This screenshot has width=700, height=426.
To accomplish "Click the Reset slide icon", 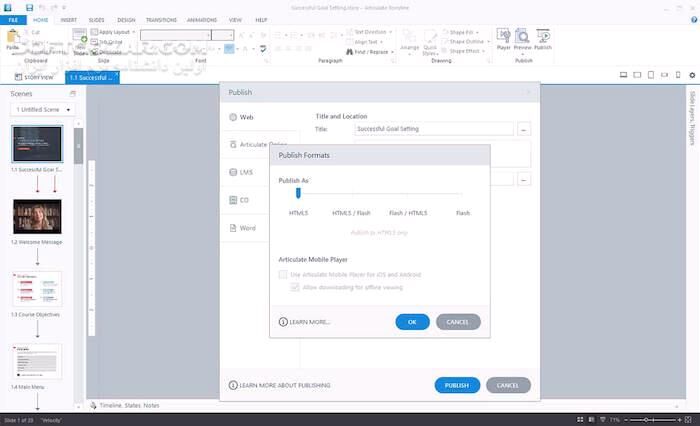I will [94, 42].
